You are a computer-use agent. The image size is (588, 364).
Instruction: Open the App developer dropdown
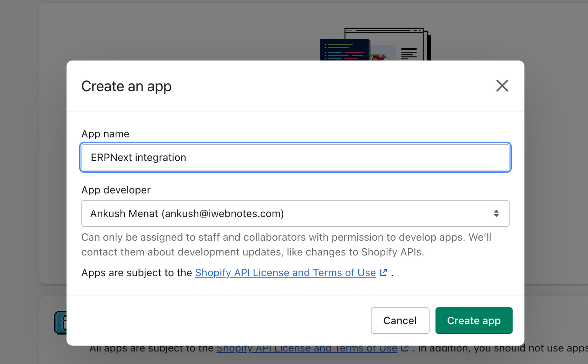point(295,214)
